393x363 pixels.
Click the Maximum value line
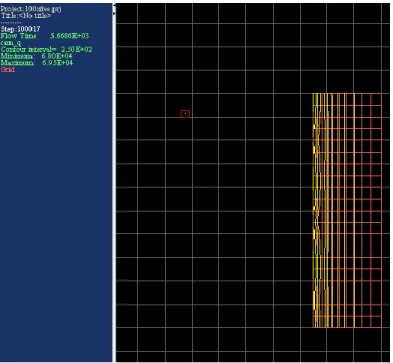(37, 63)
